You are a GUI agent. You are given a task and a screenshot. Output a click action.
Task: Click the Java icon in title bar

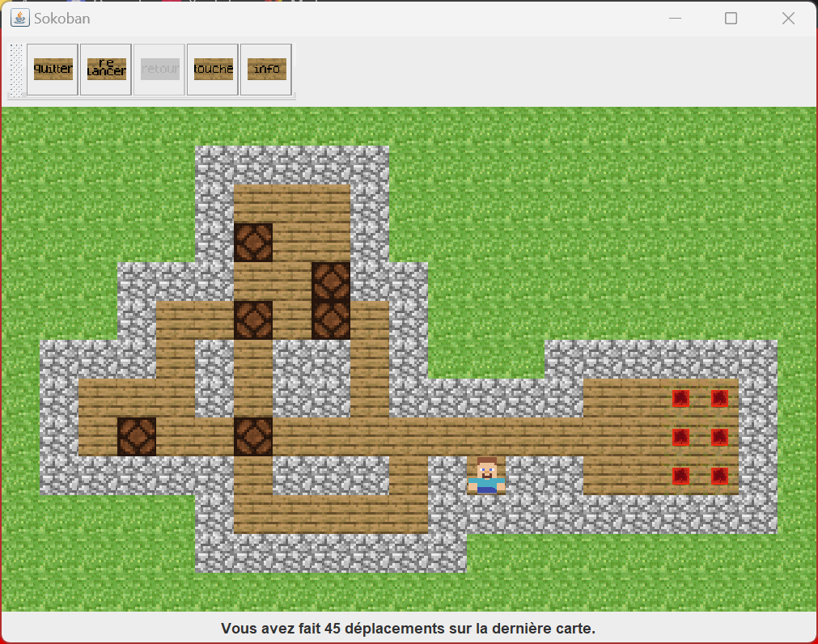pyautogui.click(x=19, y=18)
